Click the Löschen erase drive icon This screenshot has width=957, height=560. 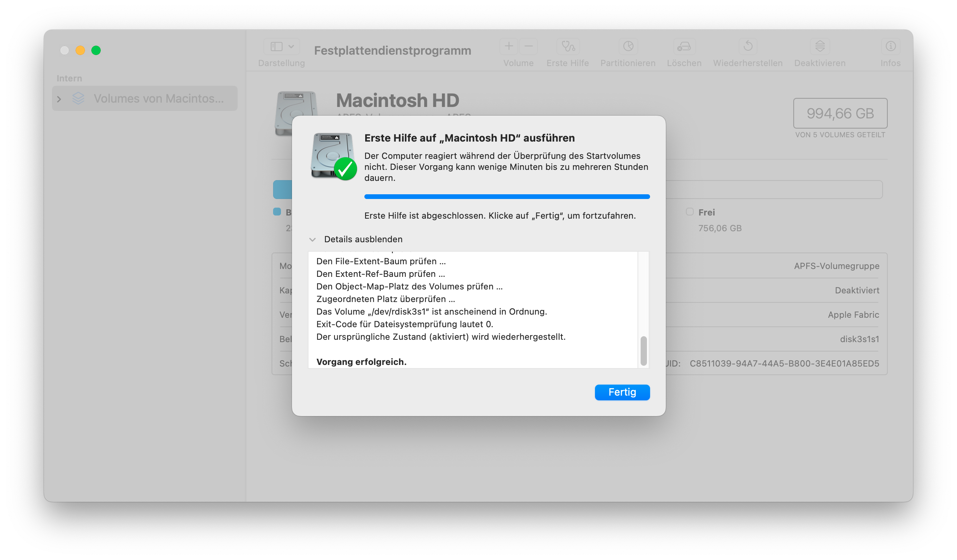coord(684,46)
